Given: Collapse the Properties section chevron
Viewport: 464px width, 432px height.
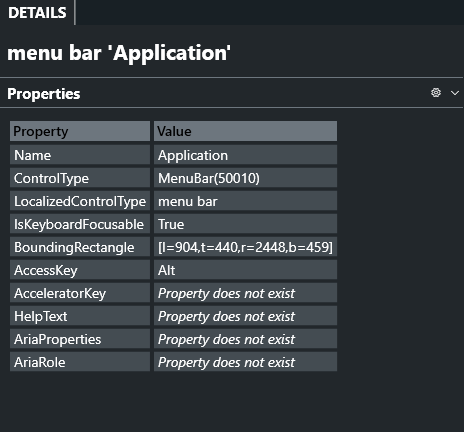Looking at the screenshot, I should pyautogui.click(x=455, y=93).
